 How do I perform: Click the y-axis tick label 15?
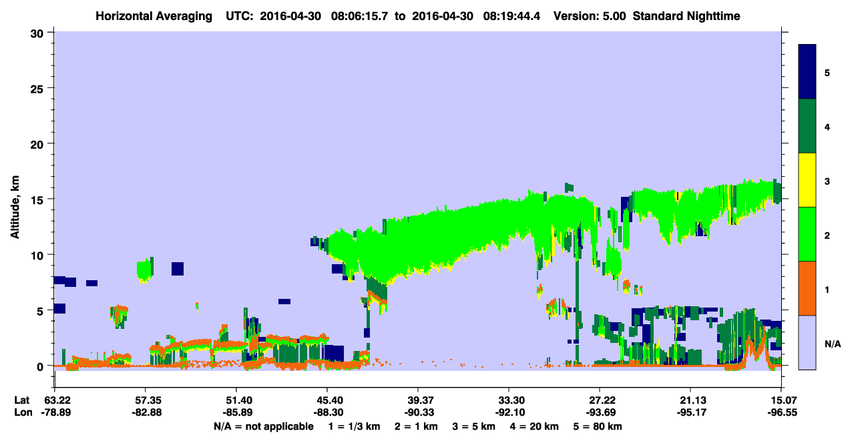click(x=38, y=199)
